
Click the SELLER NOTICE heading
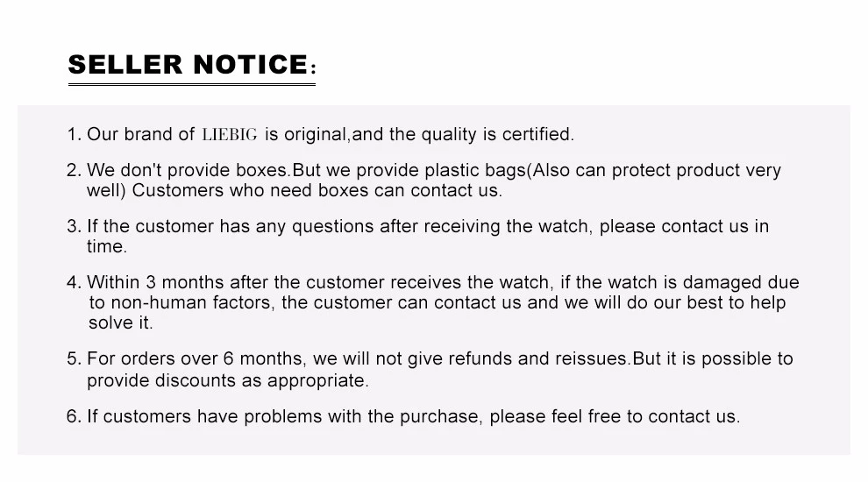192,64
